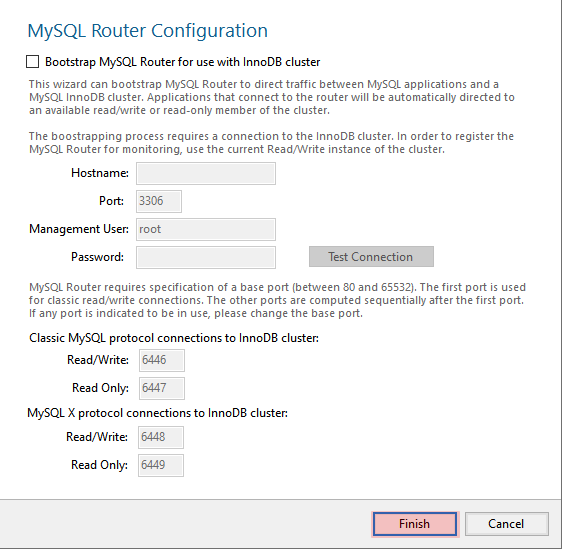This screenshot has width=562, height=549.
Task: Select Classic protocol Read/Write port 6446 field
Action: pyautogui.click(x=162, y=360)
